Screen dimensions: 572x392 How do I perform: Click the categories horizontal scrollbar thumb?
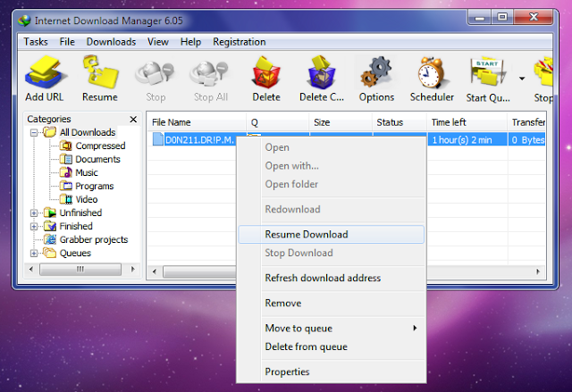(x=80, y=270)
